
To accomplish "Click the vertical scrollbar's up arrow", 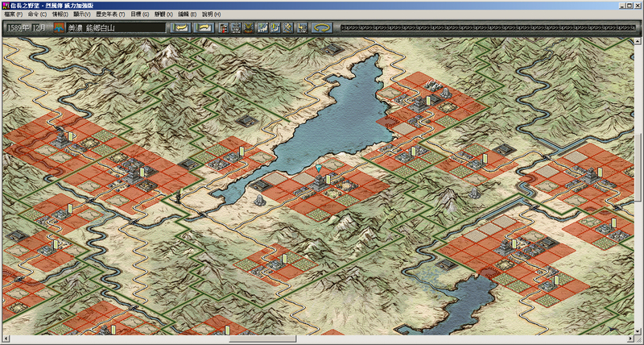I will click(638, 41).
